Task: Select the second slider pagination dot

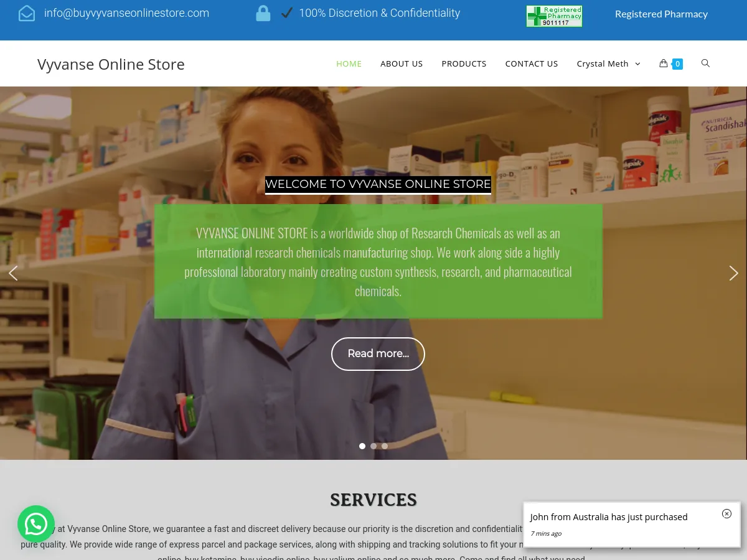Action: coord(374,446)
